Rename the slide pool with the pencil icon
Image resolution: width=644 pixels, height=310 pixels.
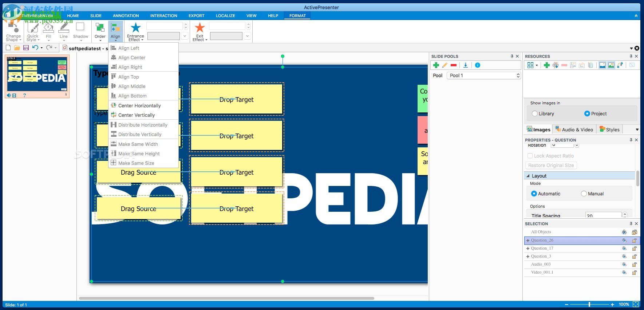(x=445, y=65)
